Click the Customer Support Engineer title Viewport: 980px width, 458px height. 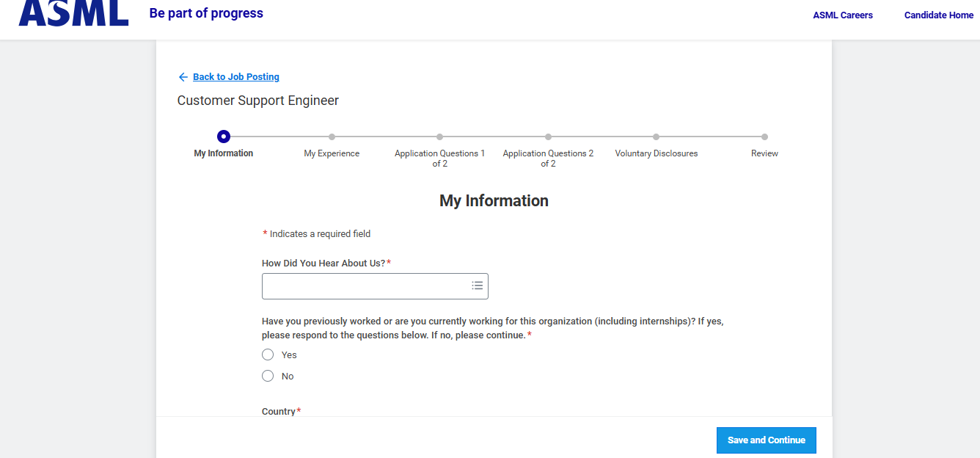[258, 101]
